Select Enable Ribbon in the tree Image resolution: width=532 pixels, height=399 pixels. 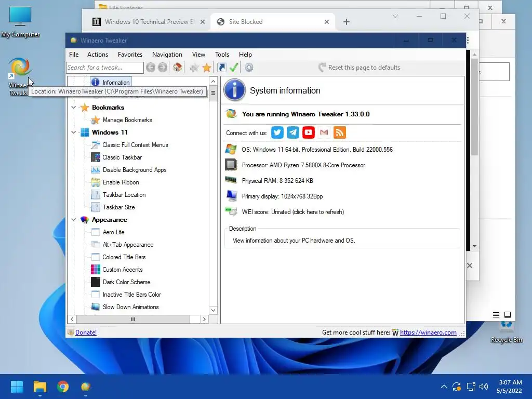pyautogui.click(x=121, y=182)
